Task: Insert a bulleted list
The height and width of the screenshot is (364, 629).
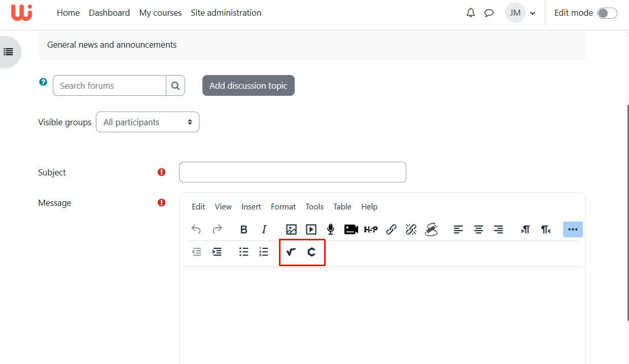Action: 244,252
